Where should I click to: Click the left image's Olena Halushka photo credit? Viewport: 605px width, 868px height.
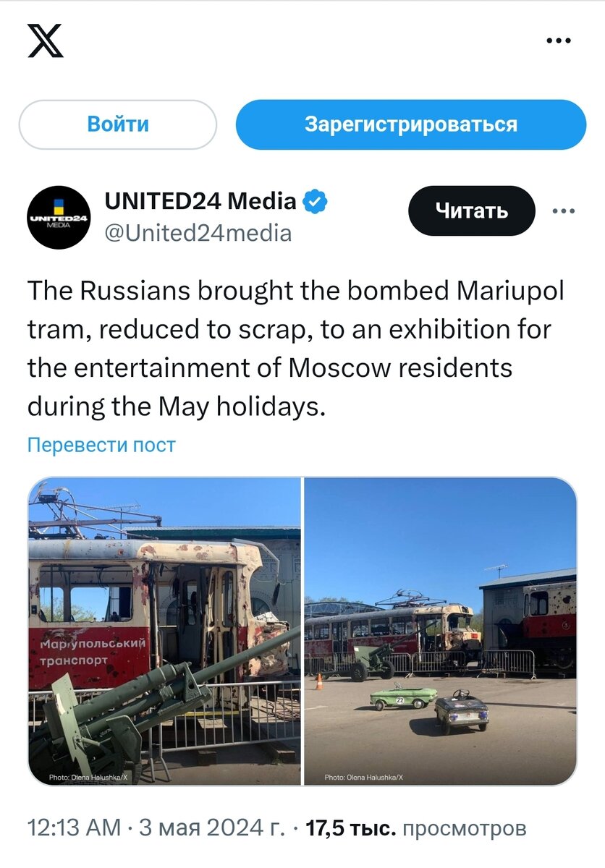click(x=88, y=777)
